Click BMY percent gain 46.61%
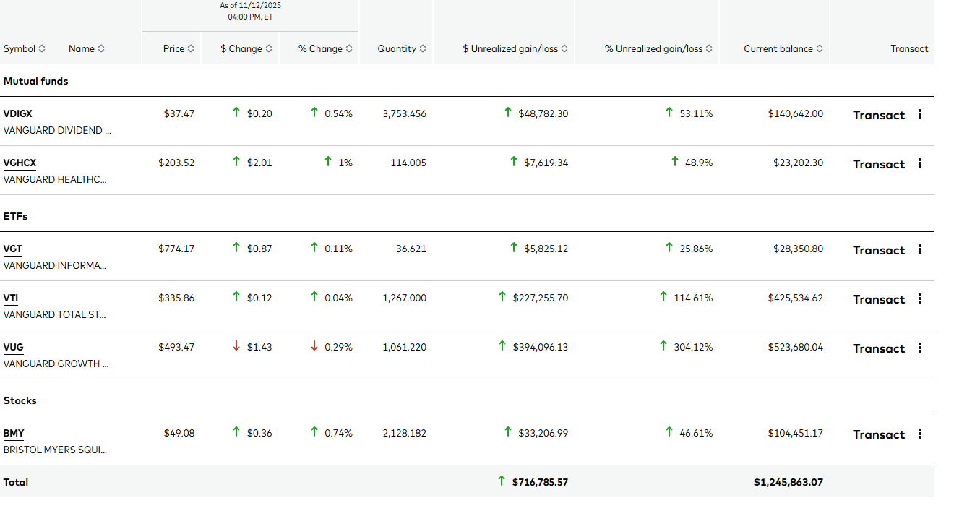The width and height of the screenshot is (980, 516). pos(696,433)
